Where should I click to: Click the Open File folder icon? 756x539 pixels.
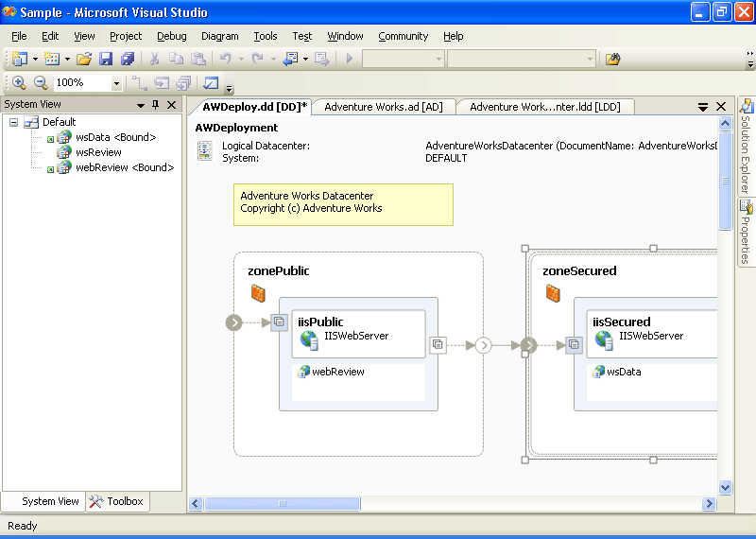click(84, 59)
